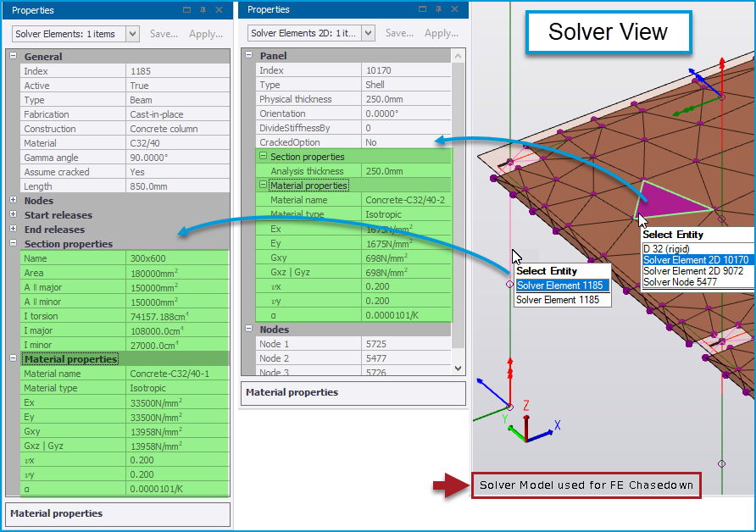756x532 pixels.
Task: Pin the right Properties panel
Action: [438, 10]
